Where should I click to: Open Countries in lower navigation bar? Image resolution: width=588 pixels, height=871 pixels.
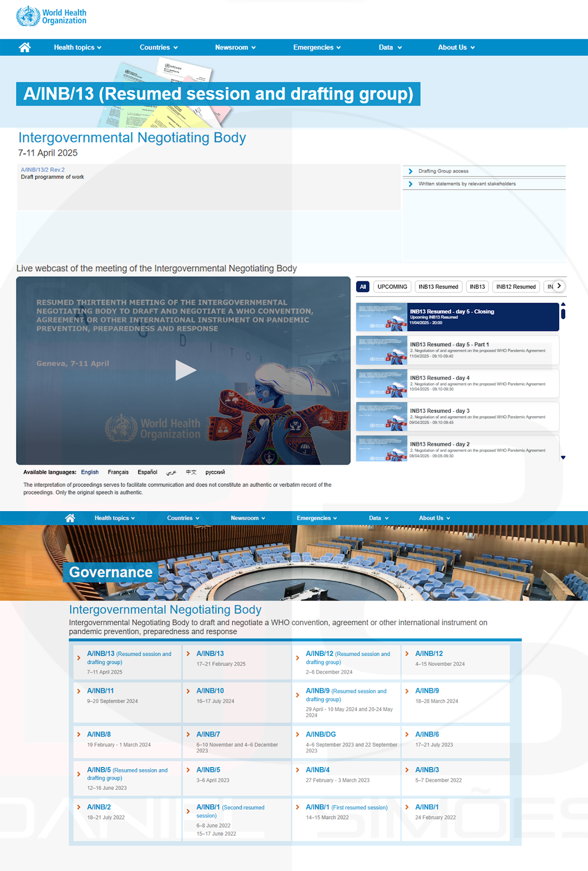tap(183, 518)
